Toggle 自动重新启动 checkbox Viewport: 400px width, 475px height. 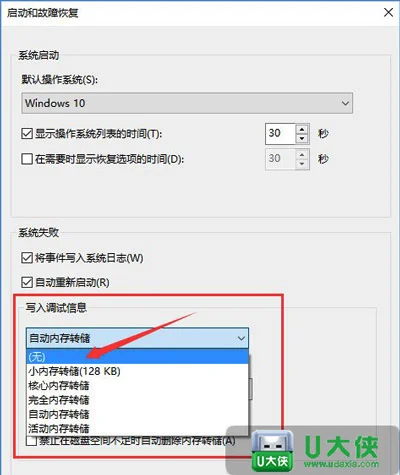27,282
